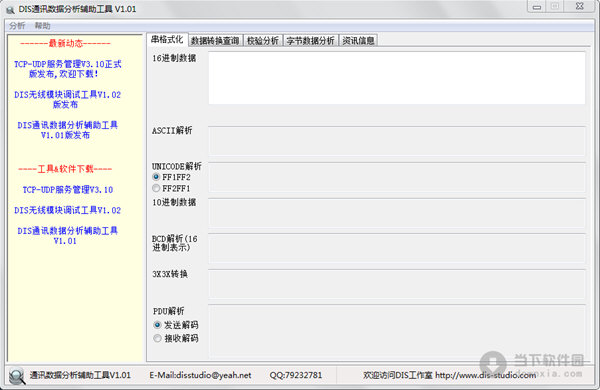Click the 10进制数据 output field
This screenshot has width=600, height=390.
click(397, 213)
